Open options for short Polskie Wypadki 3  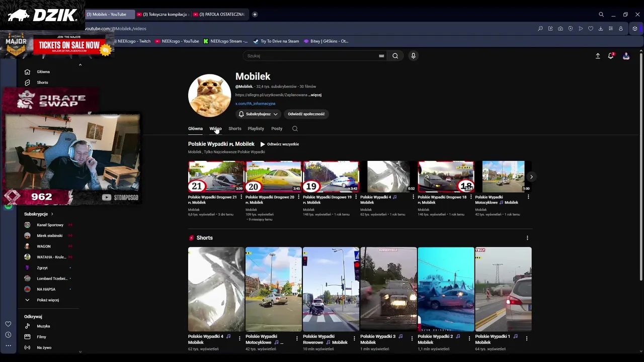click(x=412, y=338)
